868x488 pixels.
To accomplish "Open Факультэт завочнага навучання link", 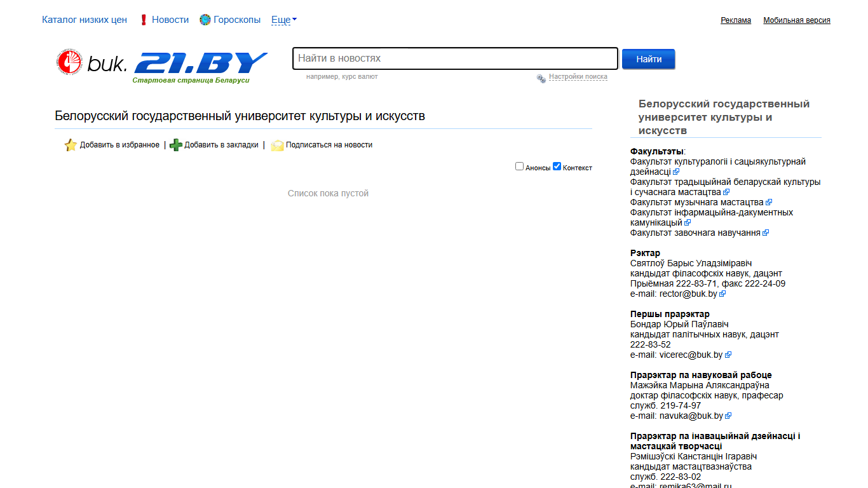I will click(x=695, y=233).
